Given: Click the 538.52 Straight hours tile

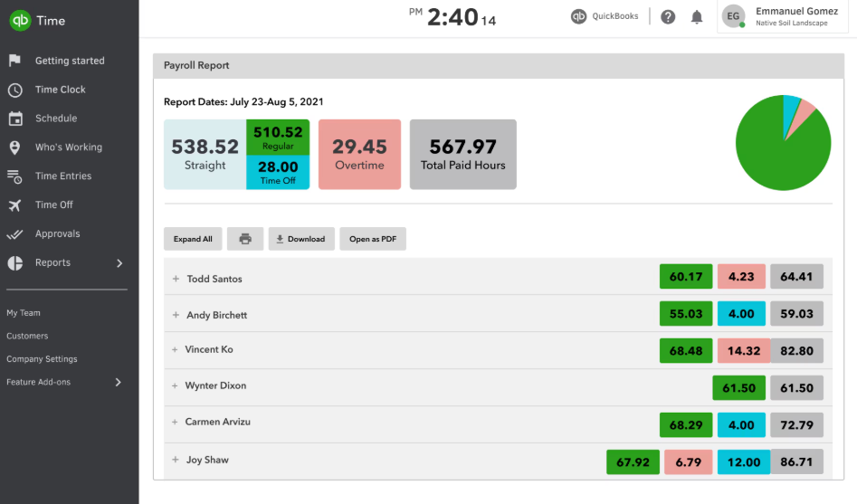Looking at the screenshot, I should (x=205, y=154).
